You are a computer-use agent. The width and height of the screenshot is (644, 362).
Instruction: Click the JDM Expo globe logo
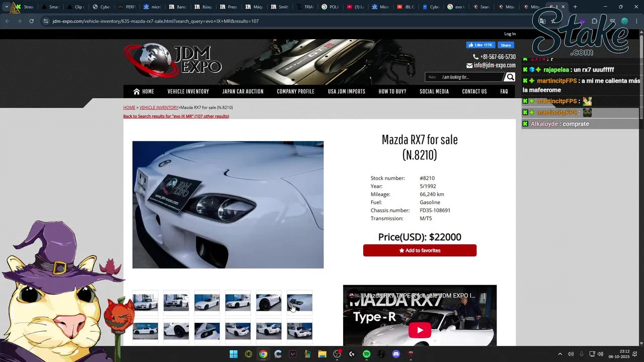click(x=173, y=60)
